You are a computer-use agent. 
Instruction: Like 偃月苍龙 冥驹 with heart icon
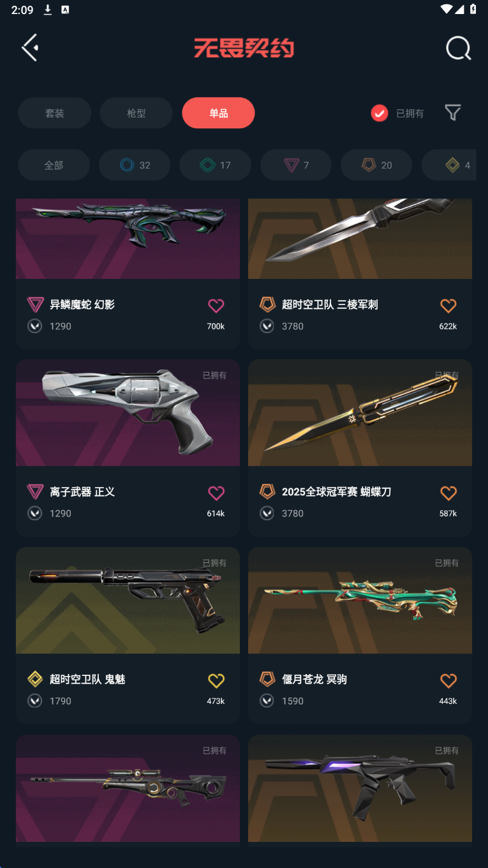point(448,680)
